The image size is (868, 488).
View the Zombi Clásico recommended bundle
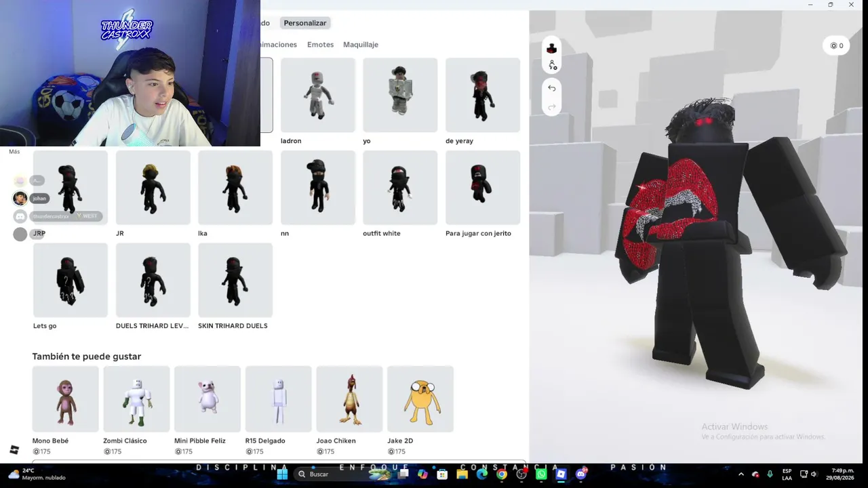(x=136, y=399)
